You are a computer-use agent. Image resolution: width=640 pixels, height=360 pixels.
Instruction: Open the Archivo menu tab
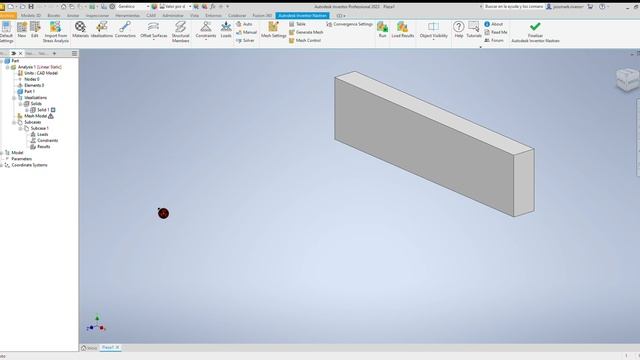click(8, 16)
